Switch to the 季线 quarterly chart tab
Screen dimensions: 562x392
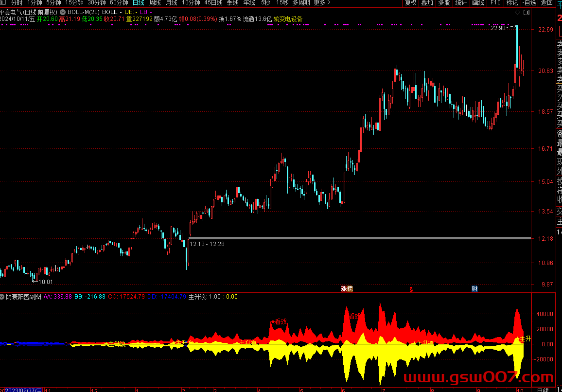coord(232,3)
